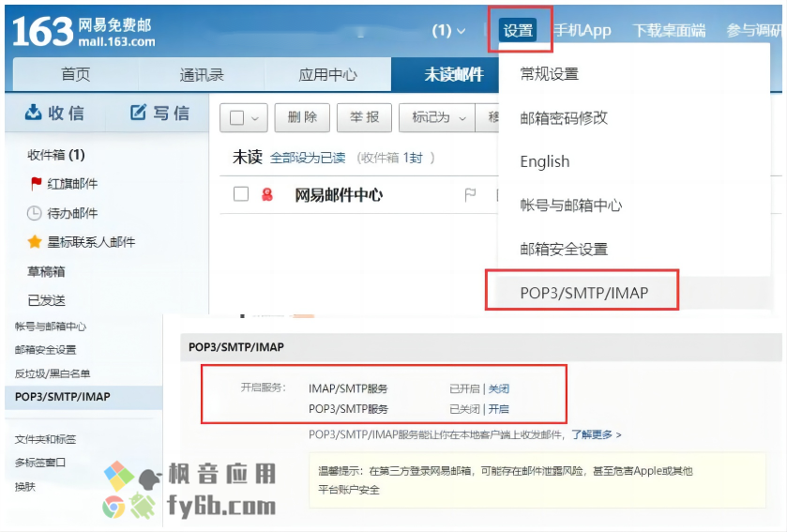This screenshot has height=532, width=787.
Task: Click the 了解更多 link
Action: click(597, 434)
